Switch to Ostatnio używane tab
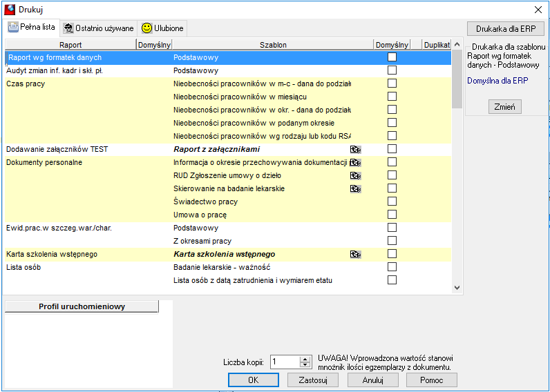550x392 pixels. (99, 28)
